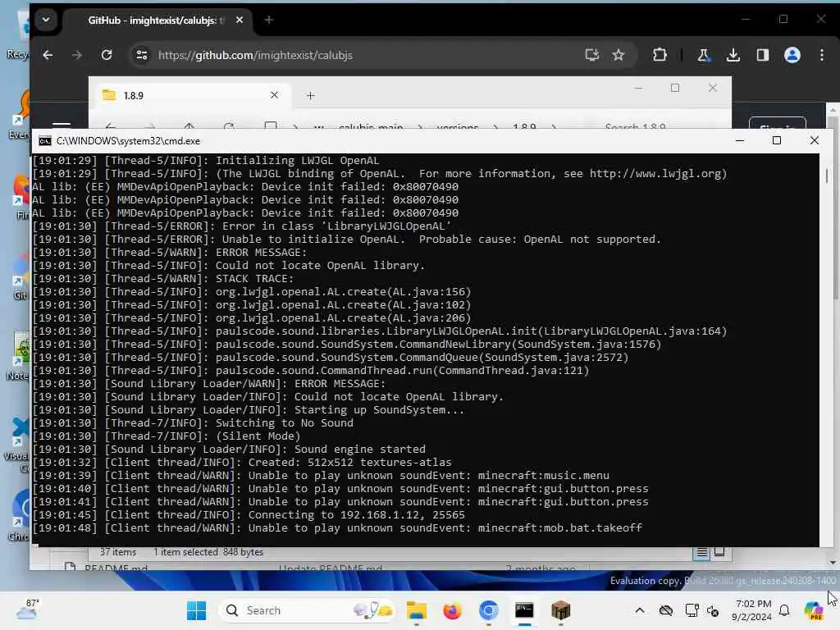
Task: Open muted volume tray icon
Action: [x=713, y=610]
